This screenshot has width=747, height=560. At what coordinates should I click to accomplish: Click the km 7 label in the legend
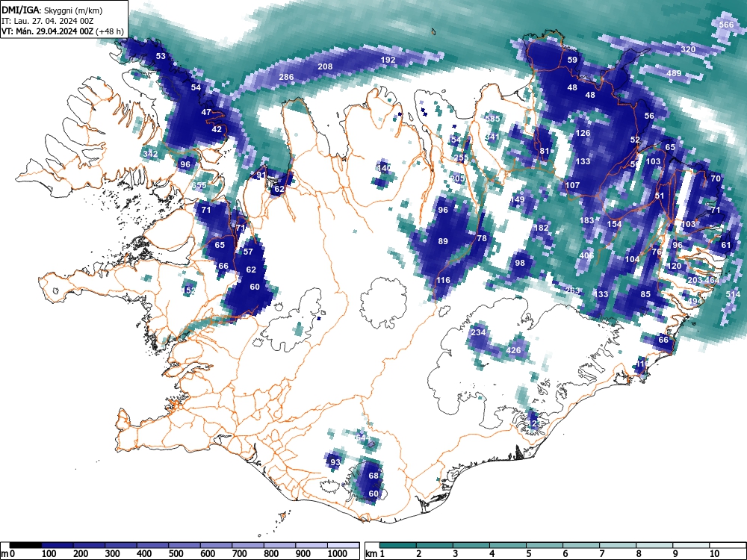point(601,554)
